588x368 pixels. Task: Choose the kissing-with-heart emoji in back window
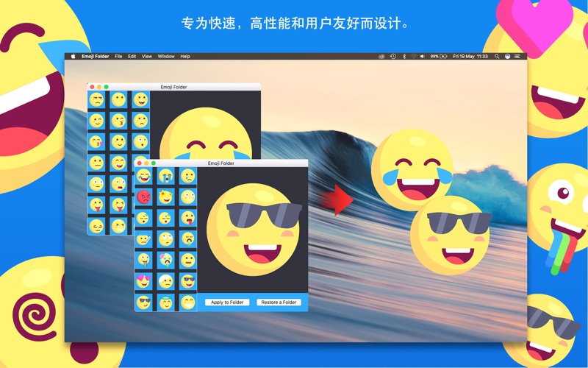96,141
